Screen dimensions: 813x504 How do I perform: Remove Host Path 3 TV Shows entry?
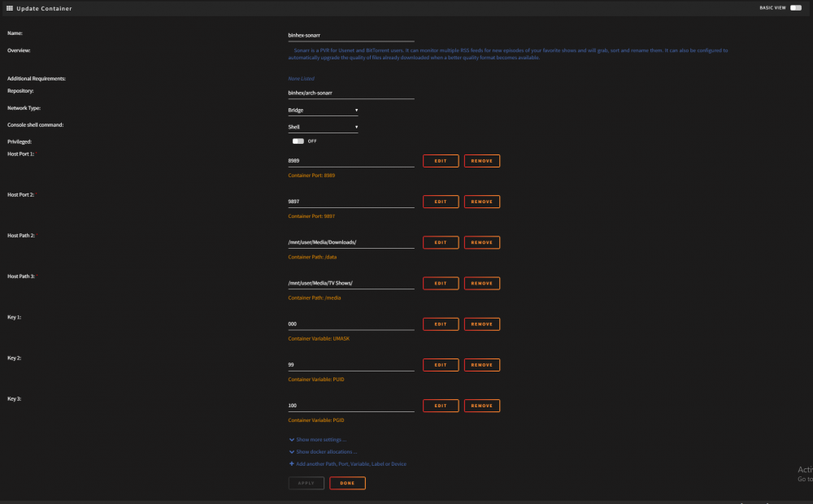pyautogui.click(x=482, y=283)
